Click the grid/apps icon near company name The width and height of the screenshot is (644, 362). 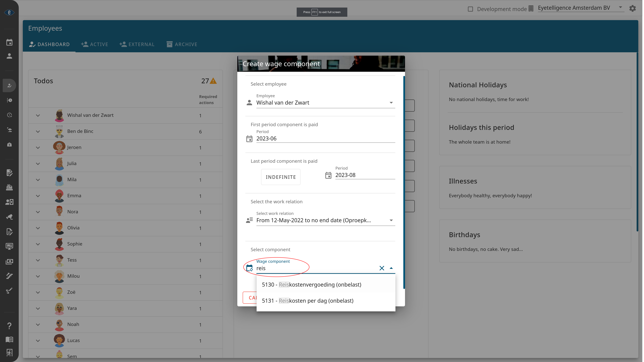tap(531, 8)
